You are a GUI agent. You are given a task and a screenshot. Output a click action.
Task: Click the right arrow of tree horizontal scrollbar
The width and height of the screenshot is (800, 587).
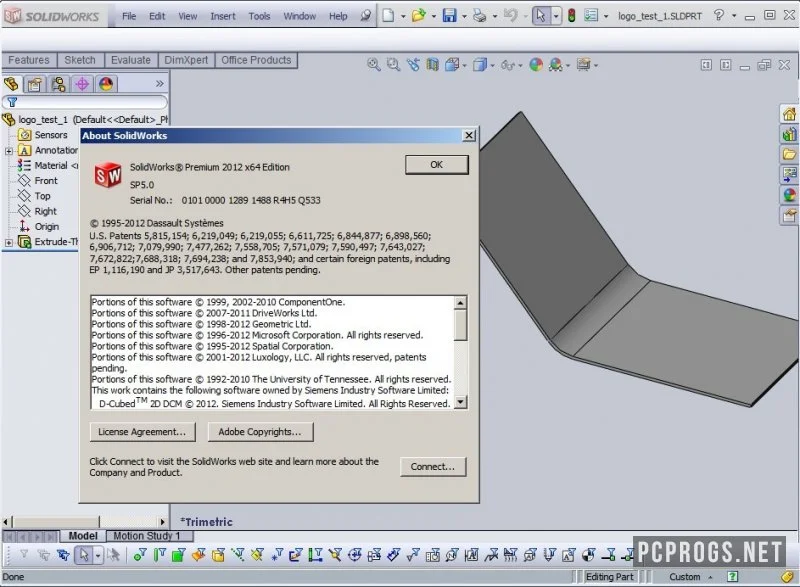(x=162, y=522)
